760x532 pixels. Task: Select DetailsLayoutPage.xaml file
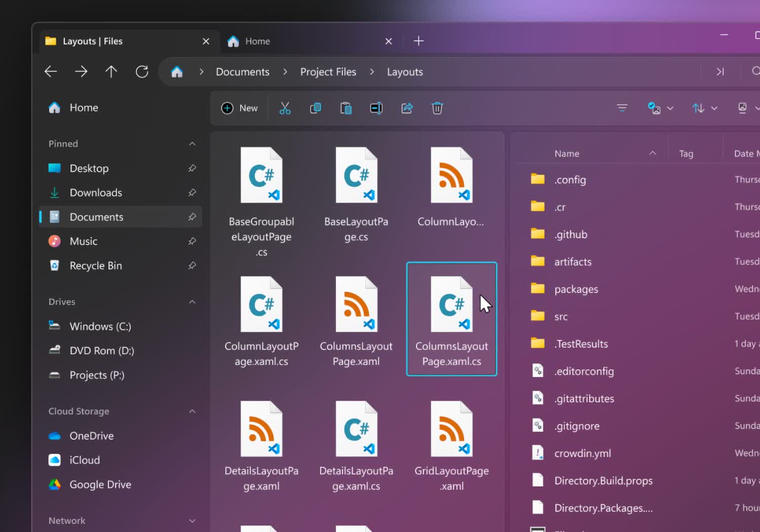click(x=261, y=446)
